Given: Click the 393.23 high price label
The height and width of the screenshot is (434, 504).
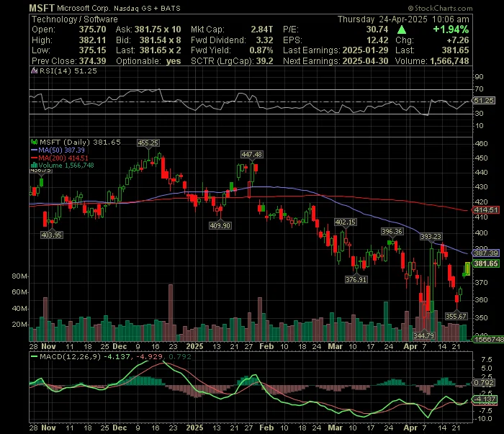Looking at the screenshot, I should tap(431, 237).
